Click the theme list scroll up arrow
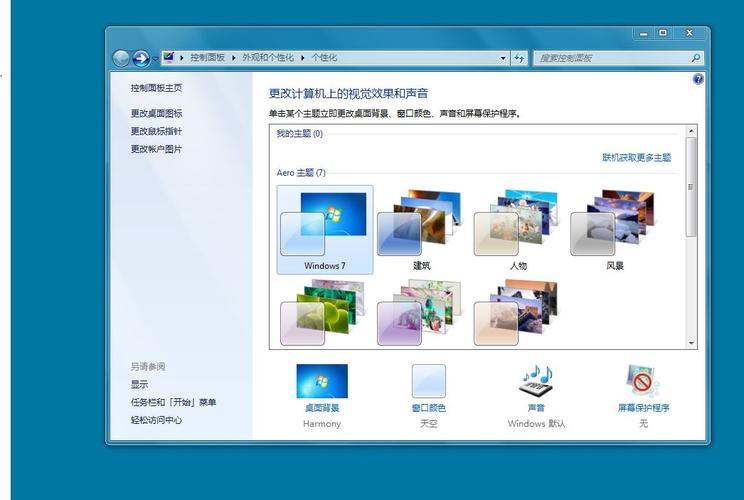Viewport: 744px width, 500px height. [x=691, y=131]
